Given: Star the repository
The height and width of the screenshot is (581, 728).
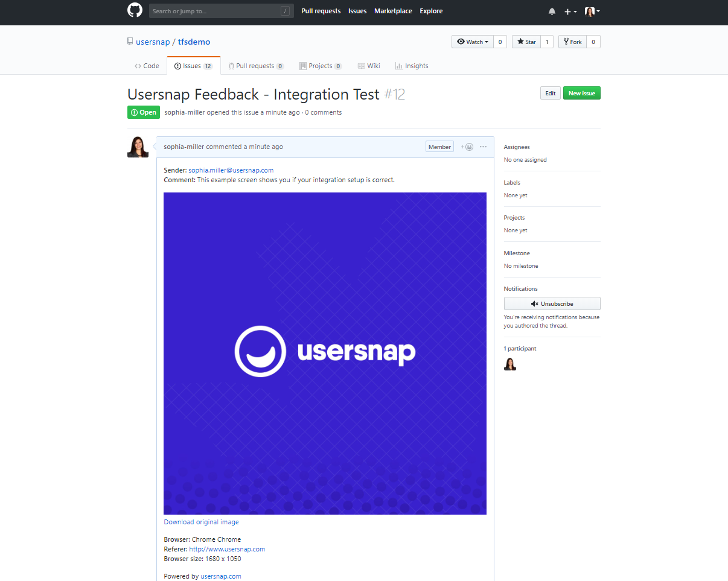Looking at the screenshot, I should tap(526, 42).
